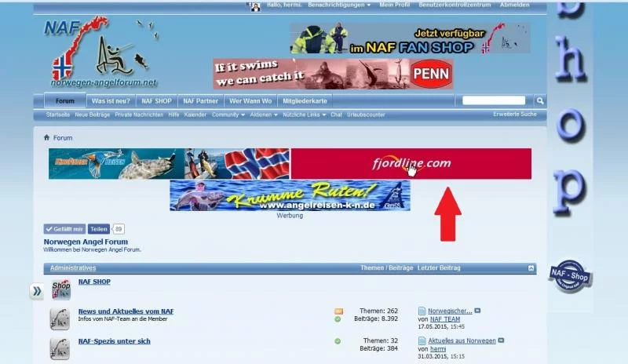This screenshot has width=628, height=364.
Task: Select the Wer Wann Wo tab
Action: 250,101
